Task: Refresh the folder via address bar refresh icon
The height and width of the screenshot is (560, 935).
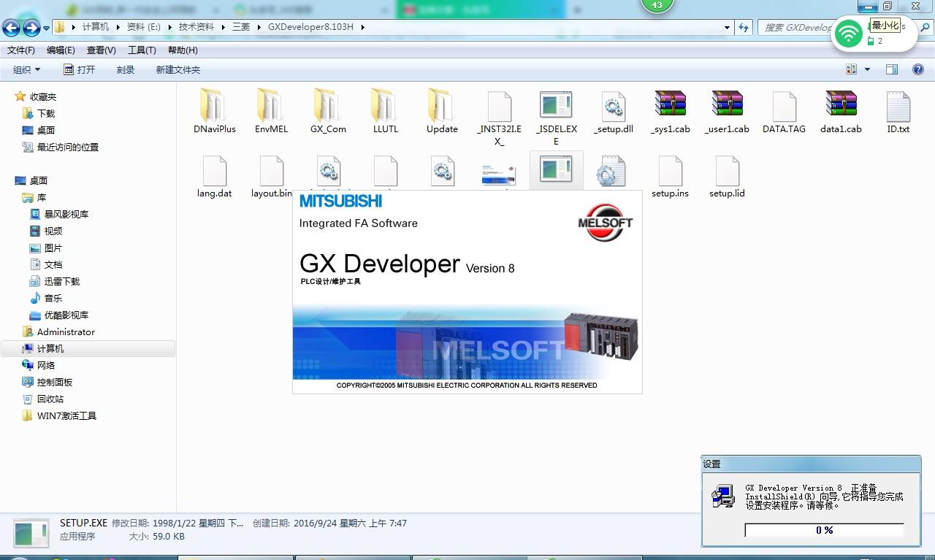Action: point(744,27)
